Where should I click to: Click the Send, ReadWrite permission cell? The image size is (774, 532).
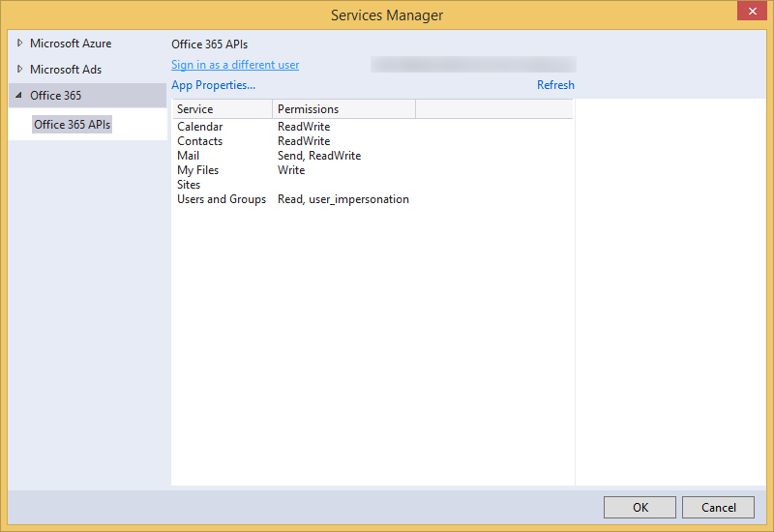pyautogui.click(x=319, y=156)
